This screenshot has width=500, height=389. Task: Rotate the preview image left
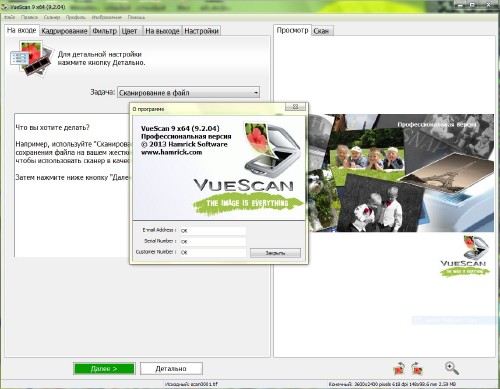399,369
